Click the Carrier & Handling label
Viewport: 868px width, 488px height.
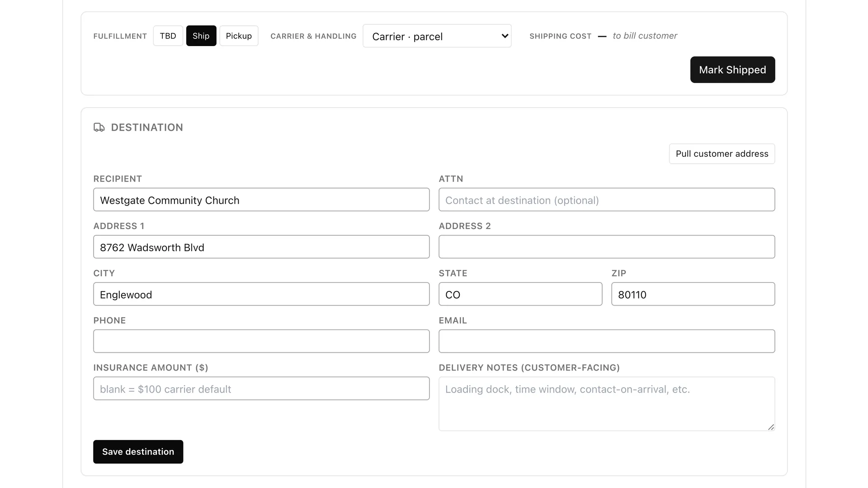[x=313, y=36]
